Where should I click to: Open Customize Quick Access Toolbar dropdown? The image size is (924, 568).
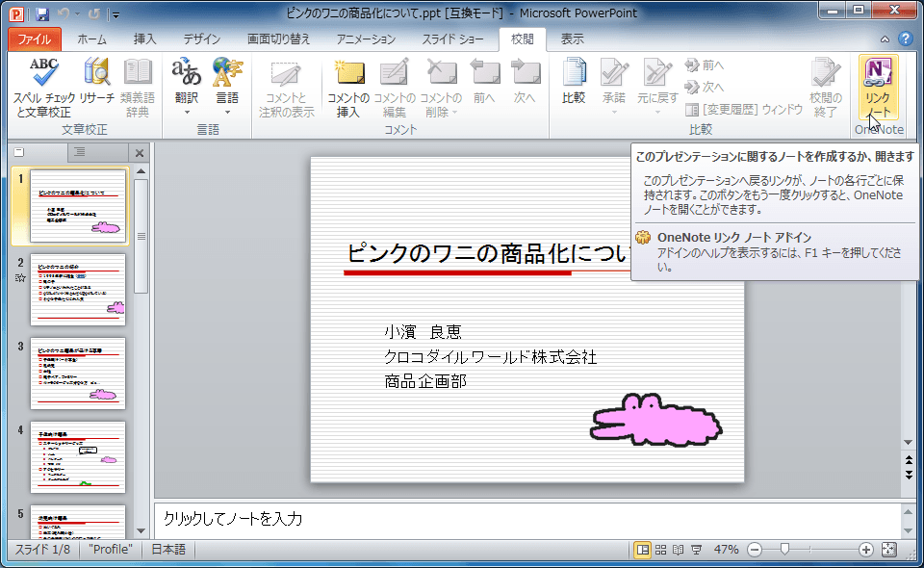[x=115, y=14]
